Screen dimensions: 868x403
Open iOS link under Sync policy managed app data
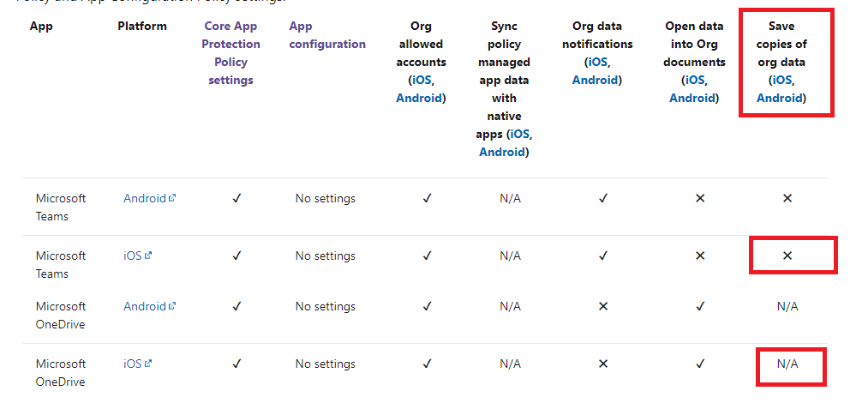[520, 134]
